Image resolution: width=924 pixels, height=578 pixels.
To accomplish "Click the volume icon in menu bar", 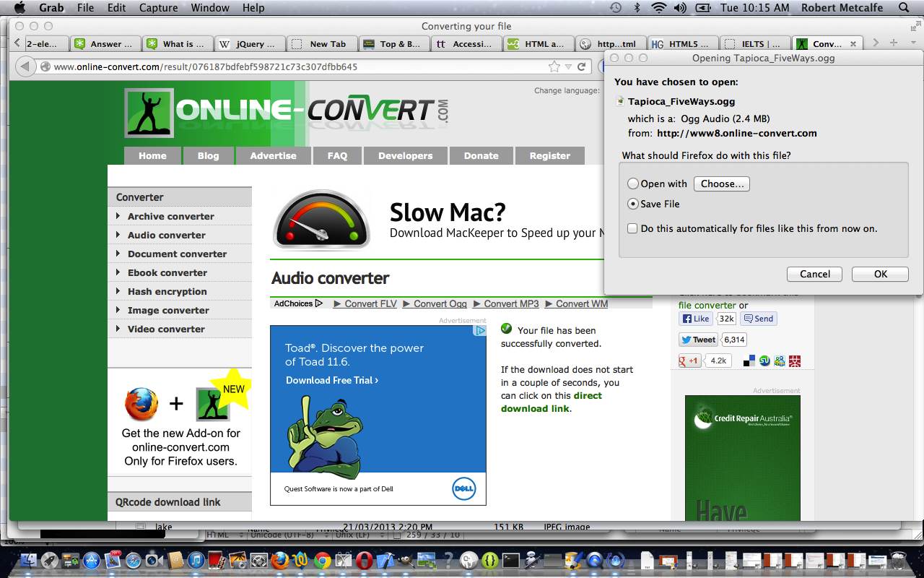I will (x=680, y=8).
